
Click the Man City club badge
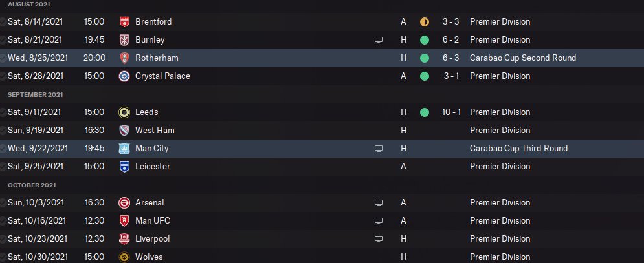(x=124, y=149)
